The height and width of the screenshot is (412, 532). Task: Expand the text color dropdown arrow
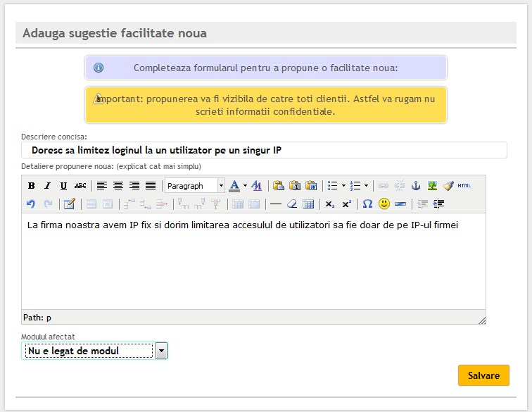245,186
